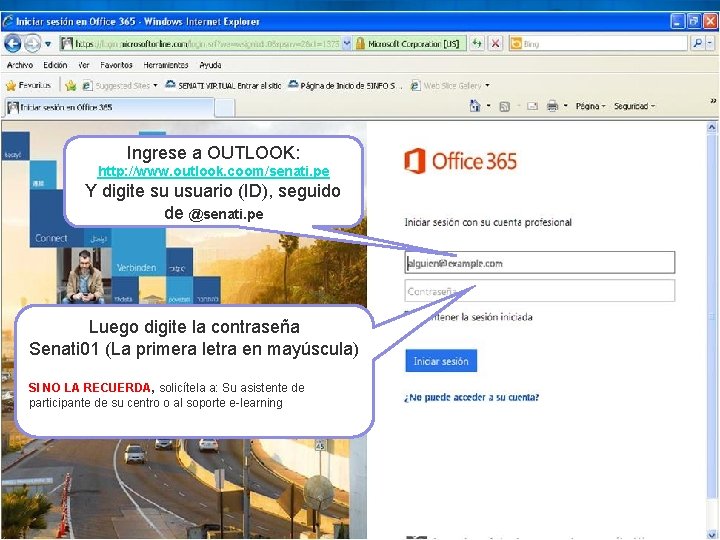Image resolution: width=720 pixels, height=540 pixels.
Task: Open the Suggested Sites favorite
Action: (119, 85)
